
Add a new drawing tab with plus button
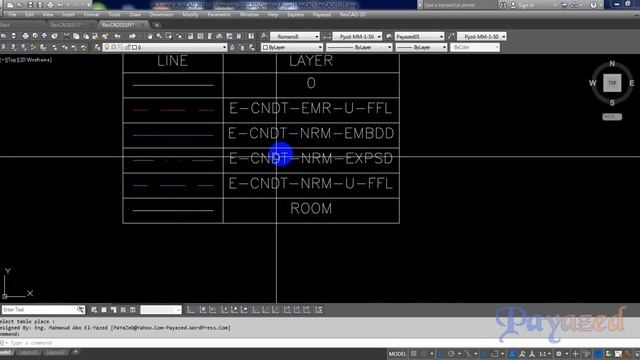157,25
